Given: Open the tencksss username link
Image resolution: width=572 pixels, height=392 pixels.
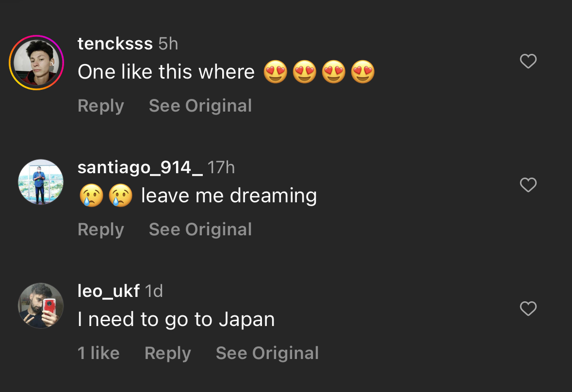Looking at the screenshot, I should [115, 44].
